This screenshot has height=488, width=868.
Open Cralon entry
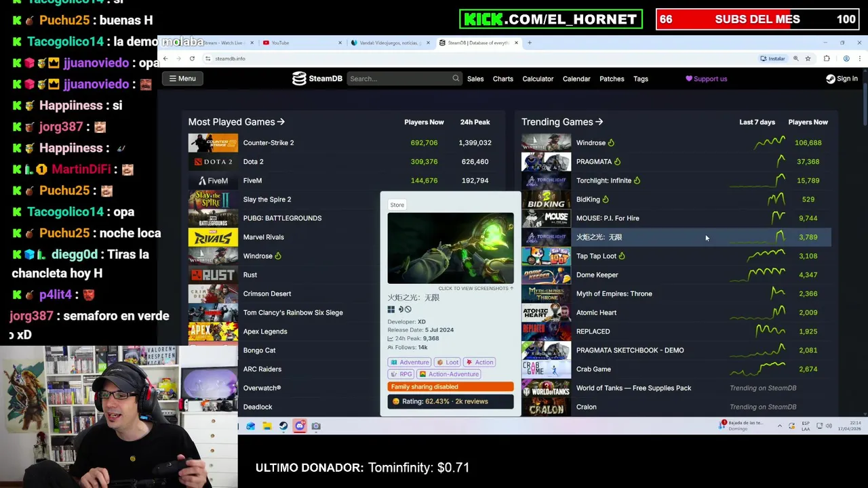pyautogui.click(x=586, y=407)
